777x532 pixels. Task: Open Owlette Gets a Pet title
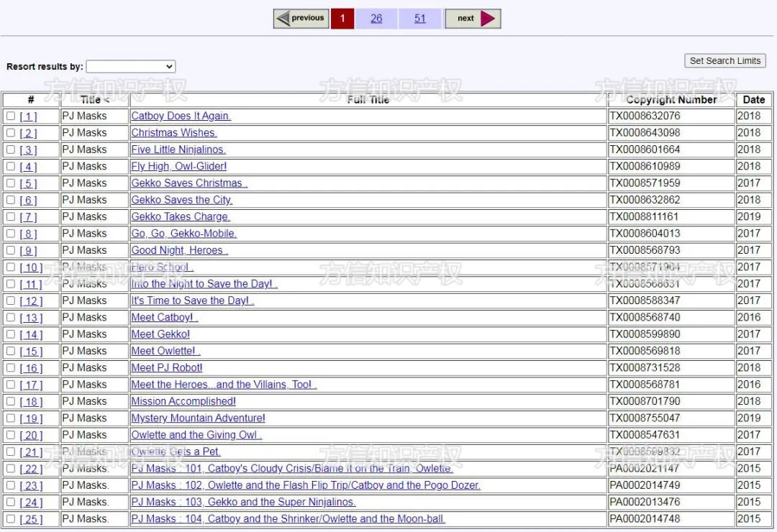pyautogui.click(x=176, y=451)
